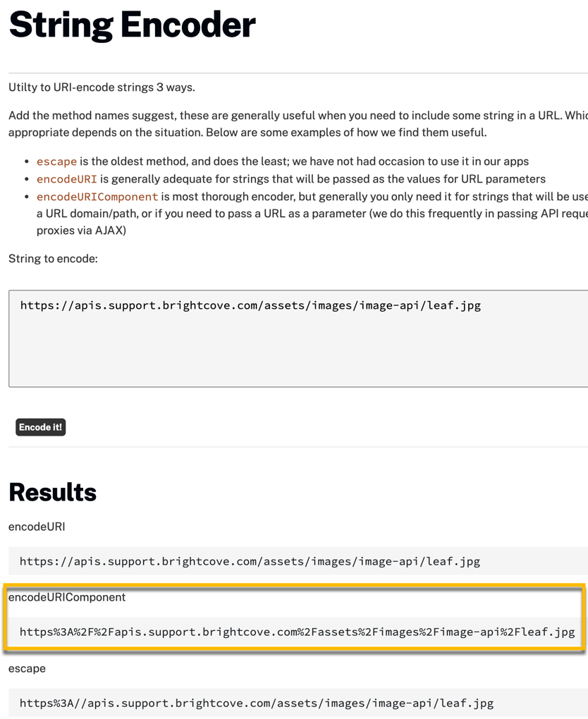This screenshot has width=588, height=719.
Task: Click the orange encodeURIComponent term in bullet list
Action: (97, 197)
